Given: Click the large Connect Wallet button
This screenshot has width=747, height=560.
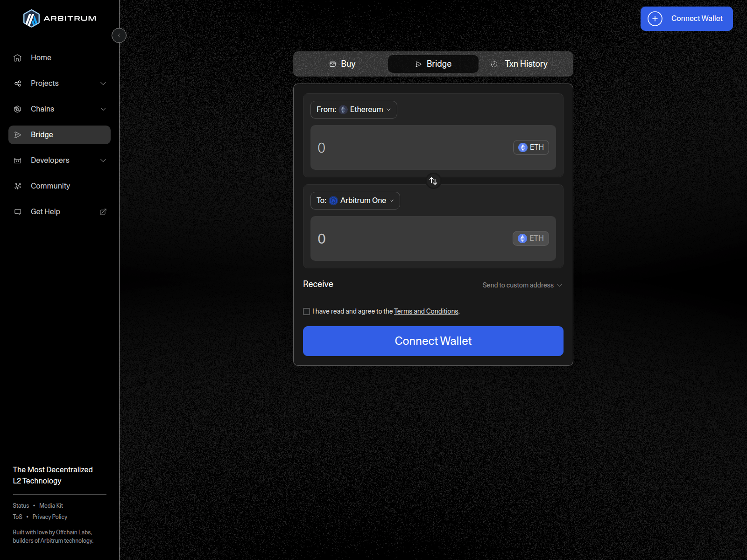Looking at the screenshot, I should (433, 341).
